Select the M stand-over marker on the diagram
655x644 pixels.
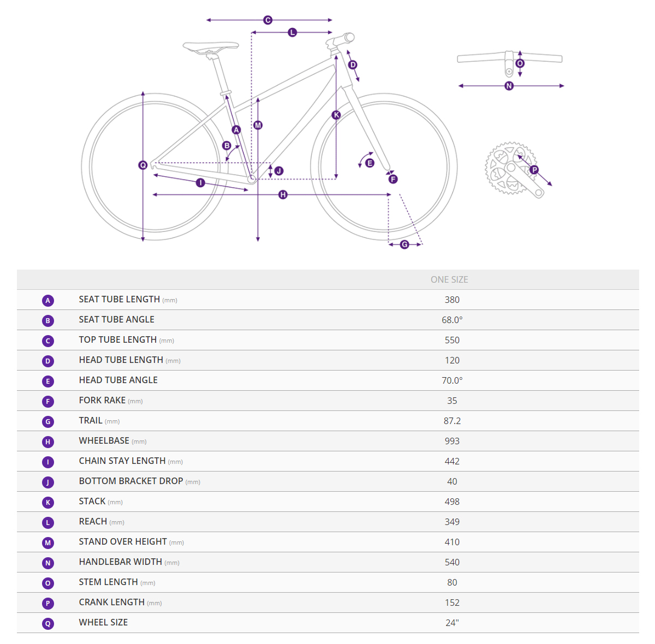(x=258, y=125)
